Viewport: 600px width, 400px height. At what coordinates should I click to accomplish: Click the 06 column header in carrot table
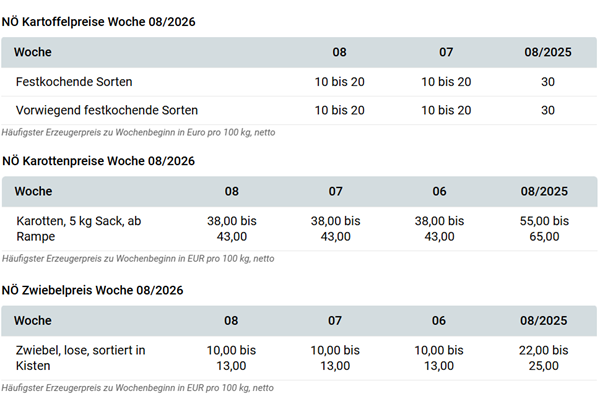click(x=438, y=191)
